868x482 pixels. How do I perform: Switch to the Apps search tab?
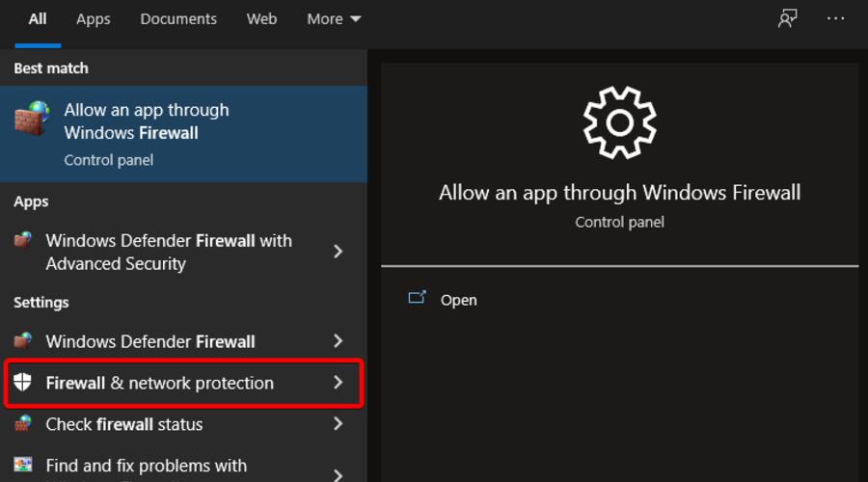tap(94, 19)
